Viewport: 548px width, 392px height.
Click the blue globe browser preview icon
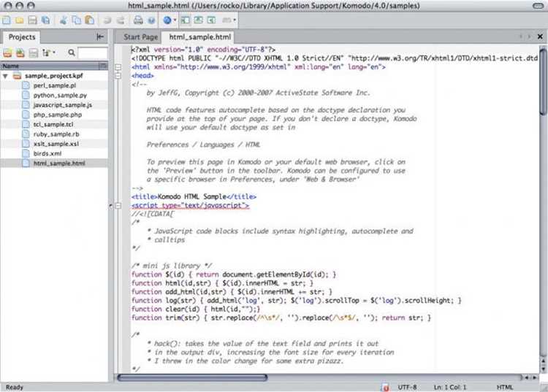click(x=167, y=20)
